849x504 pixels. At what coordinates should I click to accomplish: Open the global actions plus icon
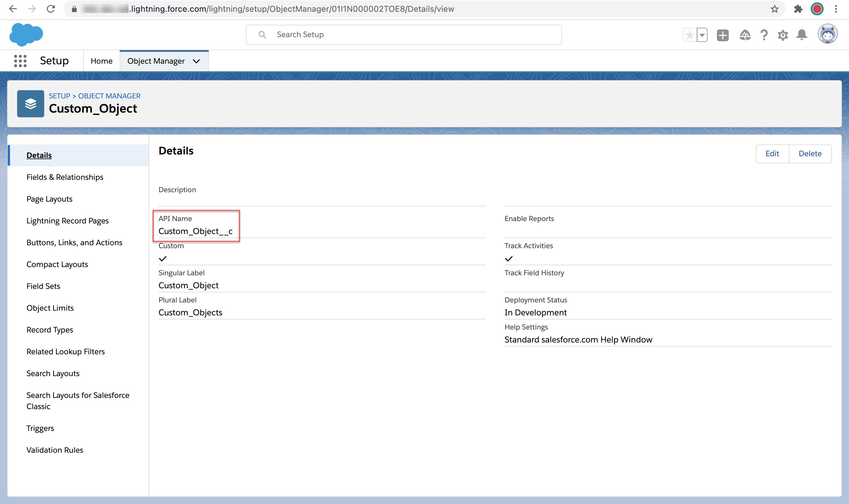pos(723,35)
